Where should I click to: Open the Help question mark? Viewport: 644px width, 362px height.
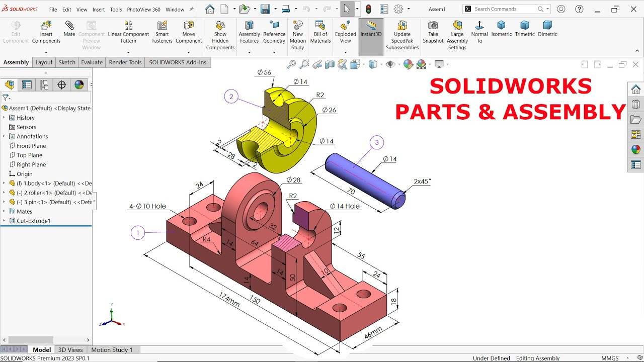[580, 9]
